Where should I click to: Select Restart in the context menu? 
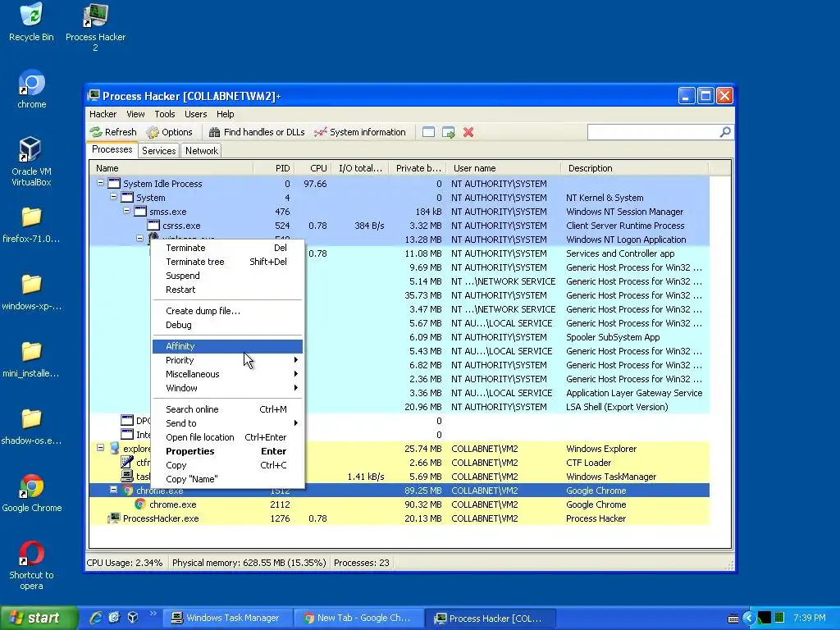click(227, 290)
